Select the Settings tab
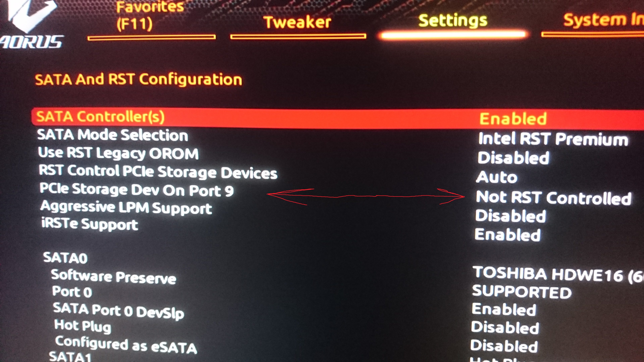Image resolution: width=644 pixels, height=362 pixels. [x=453, y=20]
